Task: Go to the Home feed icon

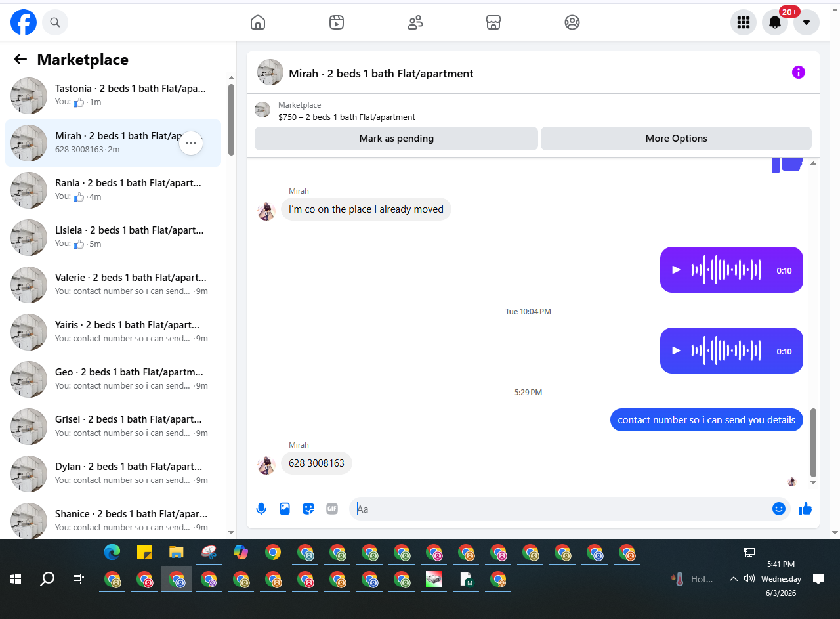Action: 258,22
